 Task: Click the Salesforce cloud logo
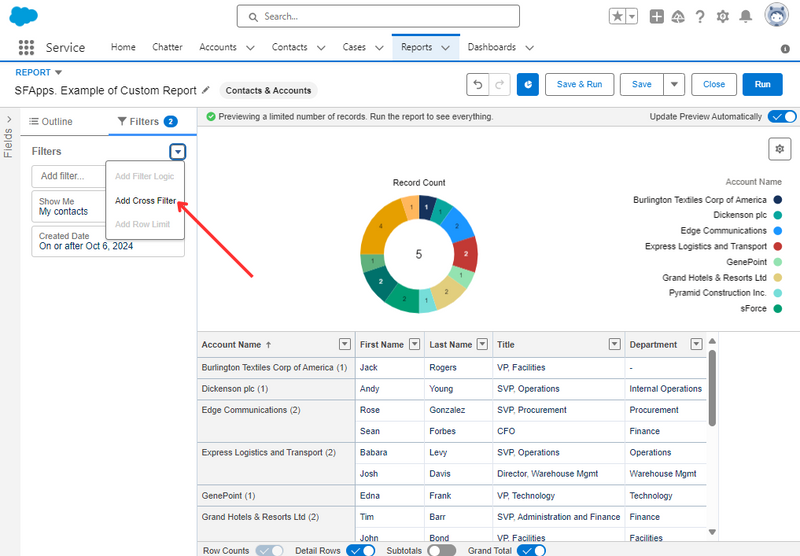click(x=23, y=16)
